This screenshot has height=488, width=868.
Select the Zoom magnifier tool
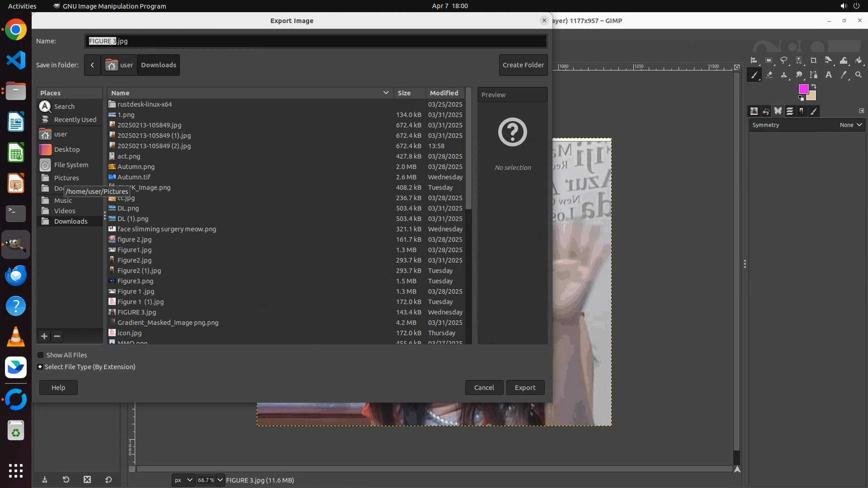(x=859, y=75)
